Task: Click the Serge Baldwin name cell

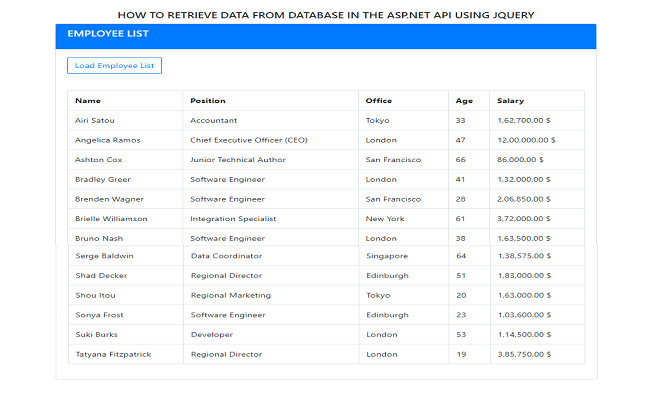Action: click(x=105, y=256)
